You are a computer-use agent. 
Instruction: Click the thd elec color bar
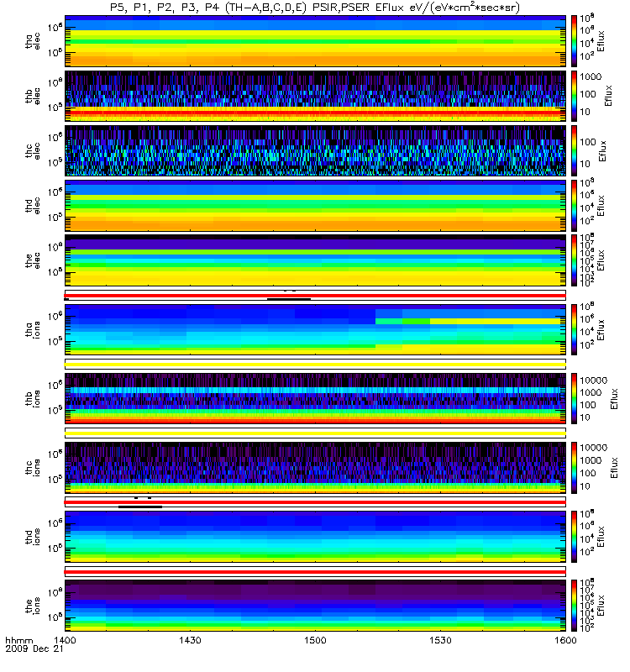[574, 206]
